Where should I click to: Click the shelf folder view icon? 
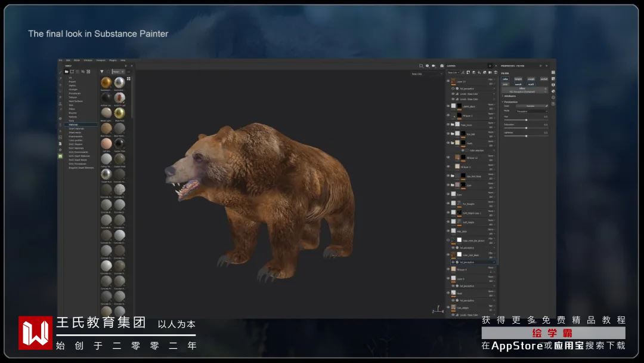tap(67, 72)
